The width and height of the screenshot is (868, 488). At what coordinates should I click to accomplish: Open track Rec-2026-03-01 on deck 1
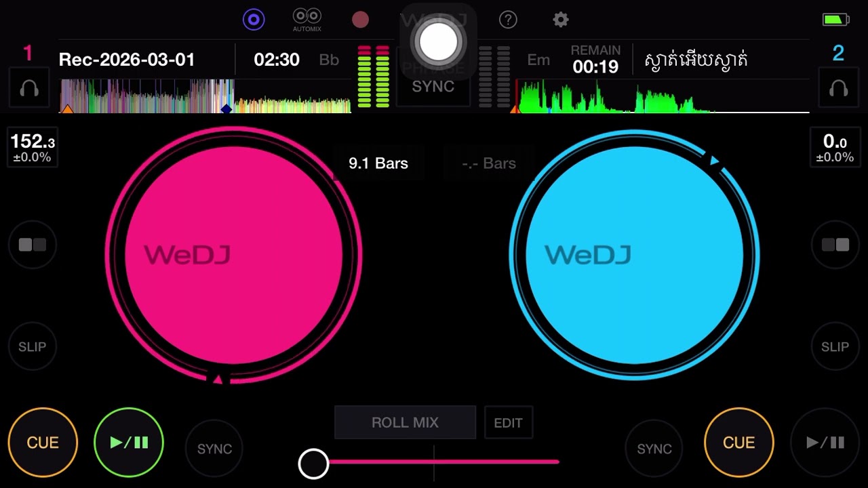tap(127, 60)
